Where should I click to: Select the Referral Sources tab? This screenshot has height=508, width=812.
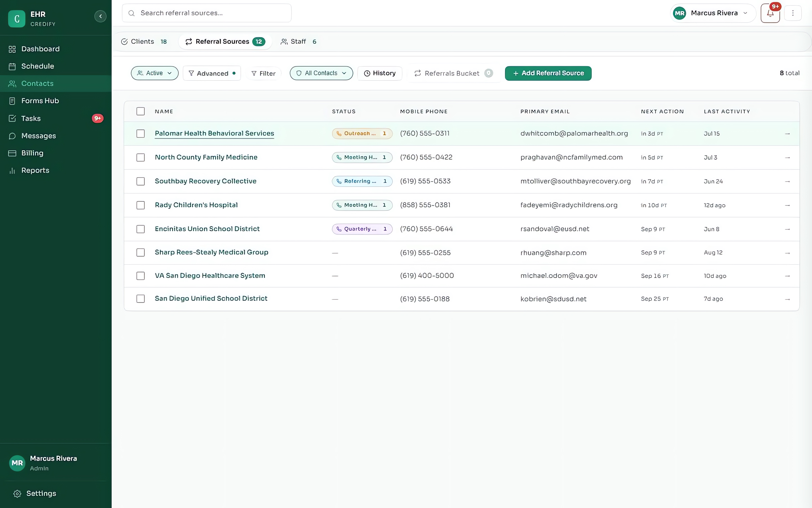click(x=225, y=42)
